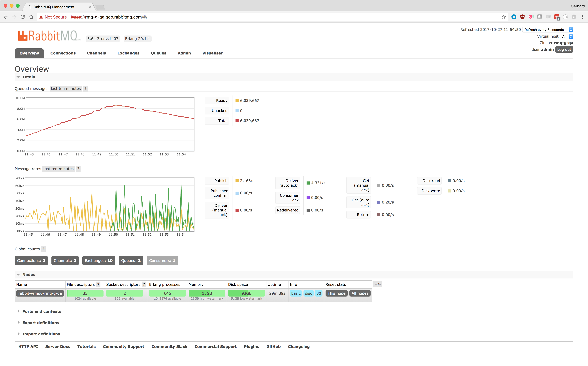Screen dimensions: 588x366
Task: Close the RabbitMQ Management browser tab
Action: (90, 7)
